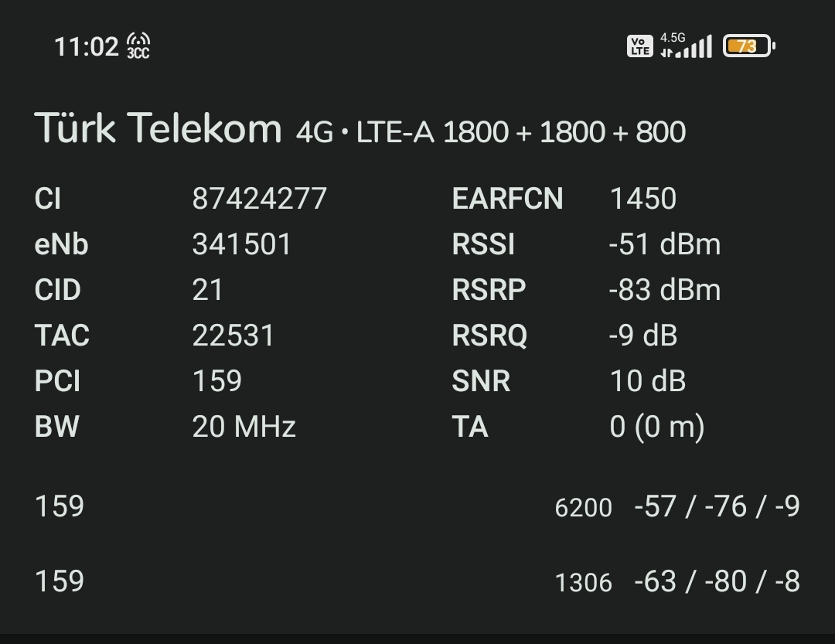
Task: Tap the 3CC hotspot icon in status bar
Action: coord(138,46)
